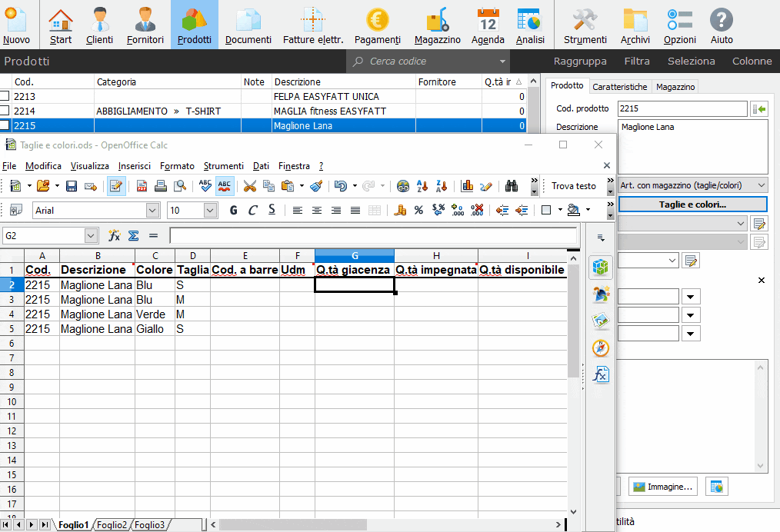Toggle justified alignment in Calc
Image resolution: width=780 pixels, height=532 pixels.
355,211
